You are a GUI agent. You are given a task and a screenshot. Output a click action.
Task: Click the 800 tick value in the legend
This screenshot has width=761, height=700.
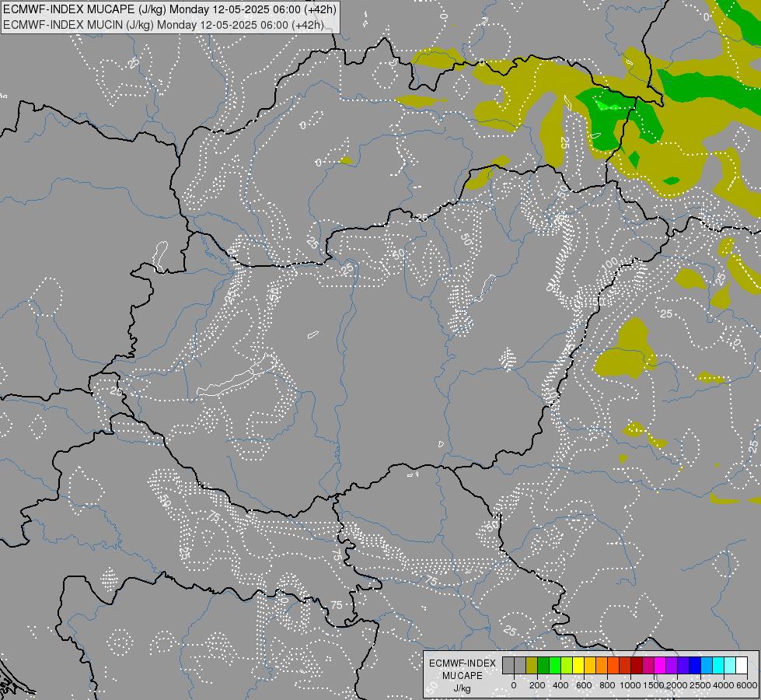[607, 685]
